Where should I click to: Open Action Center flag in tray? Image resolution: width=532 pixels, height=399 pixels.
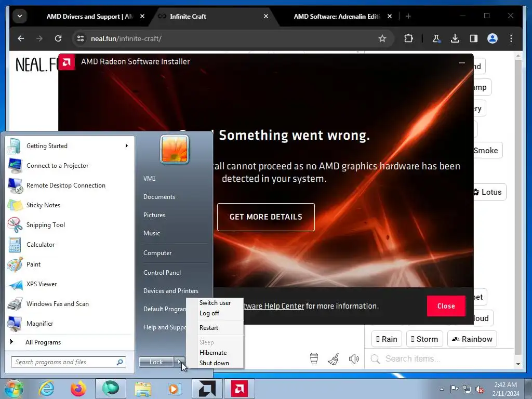454,389
